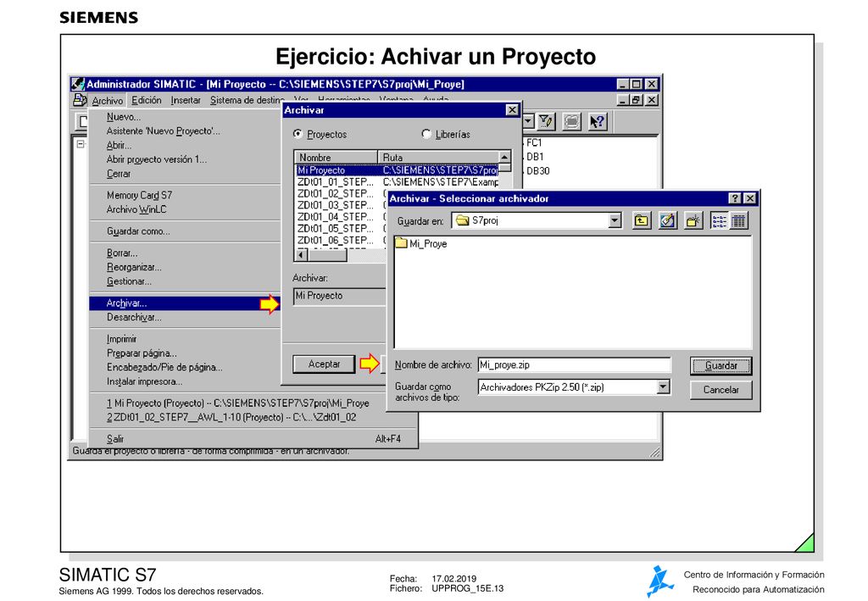Viewport: 868px width, 601px height.
Task: Open the 'Guardar en' S7proj dropdown
Action: [615, 220]
